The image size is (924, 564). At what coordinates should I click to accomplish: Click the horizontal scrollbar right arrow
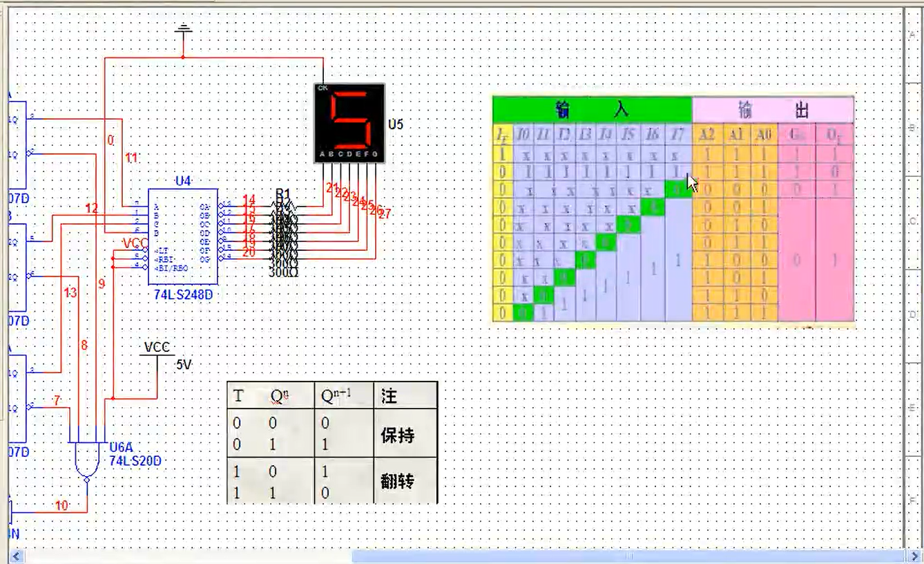point(914,556)
